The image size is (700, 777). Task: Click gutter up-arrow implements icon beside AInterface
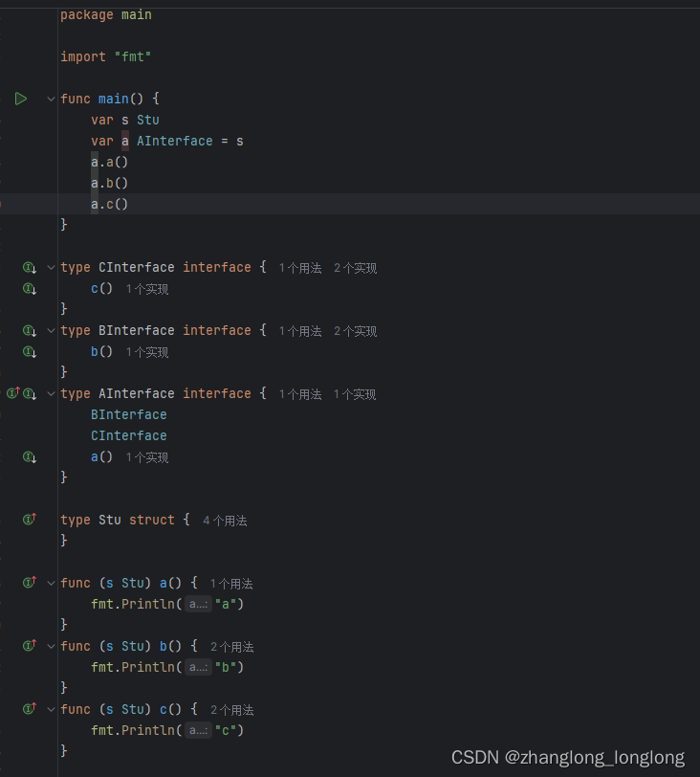pyautogui.click(x=12, y=393)
